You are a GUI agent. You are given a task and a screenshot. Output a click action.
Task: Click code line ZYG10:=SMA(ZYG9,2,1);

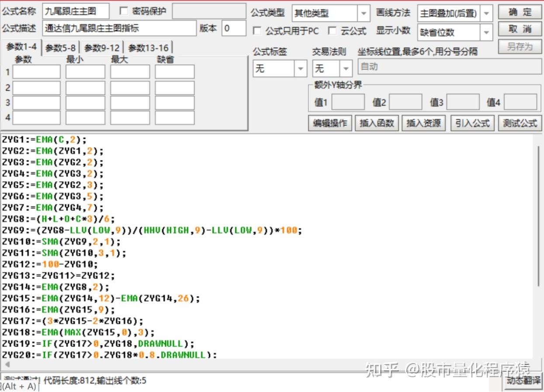(61, 242)
